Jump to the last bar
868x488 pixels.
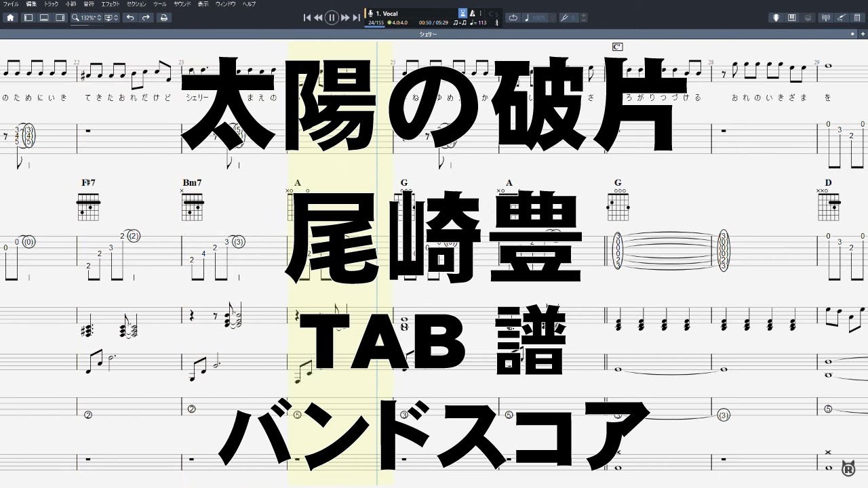(356, 18)
